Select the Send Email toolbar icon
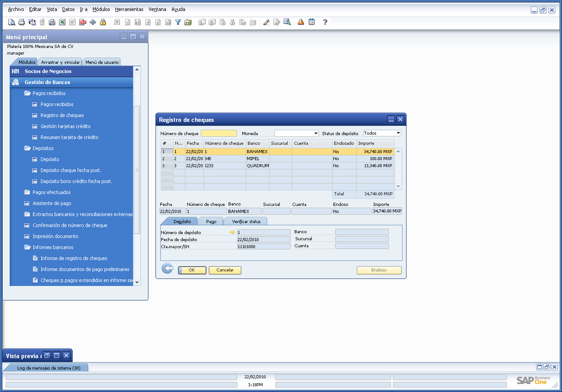This screenshot has height=392, width=562. 31,22
